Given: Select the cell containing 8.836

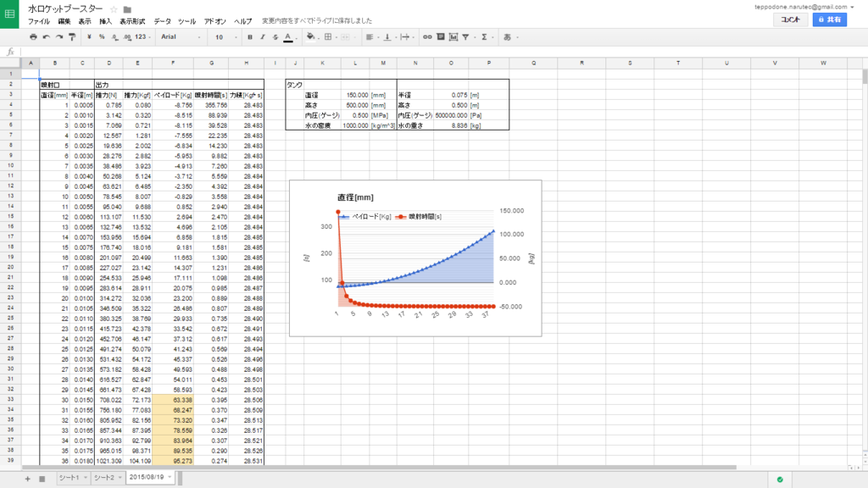Looking at the screenshot, I should point(451,125).
